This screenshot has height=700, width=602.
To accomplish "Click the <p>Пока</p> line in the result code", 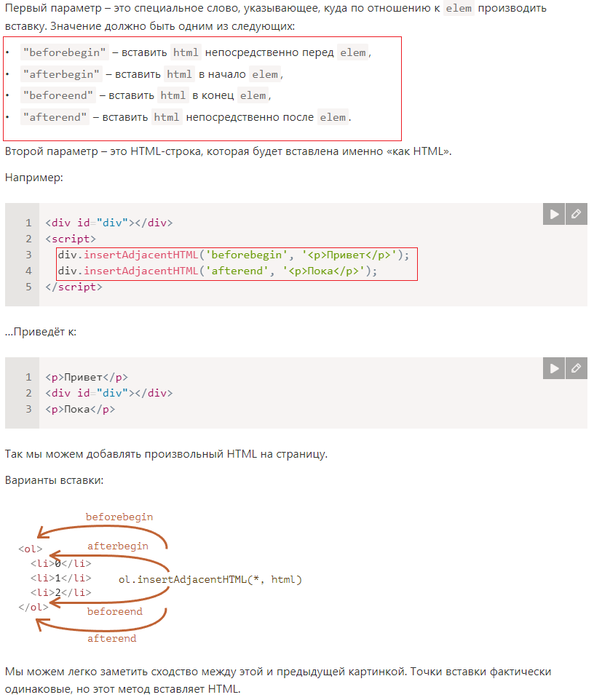I will coord(80,410).
